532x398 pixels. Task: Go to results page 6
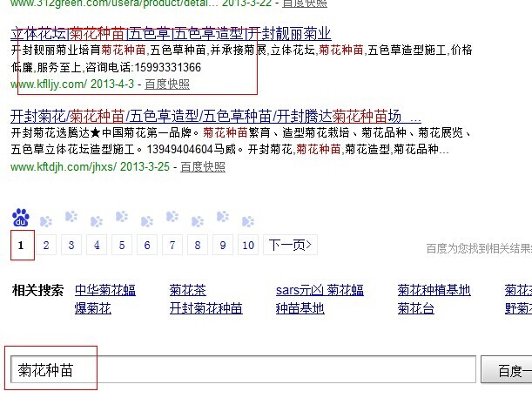[x=147, y=245]
